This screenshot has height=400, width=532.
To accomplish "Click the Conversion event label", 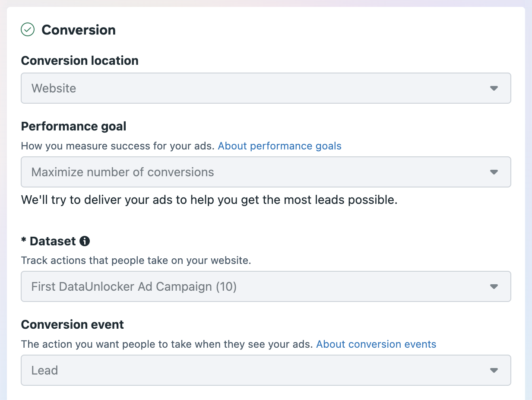I will (72, 324).
